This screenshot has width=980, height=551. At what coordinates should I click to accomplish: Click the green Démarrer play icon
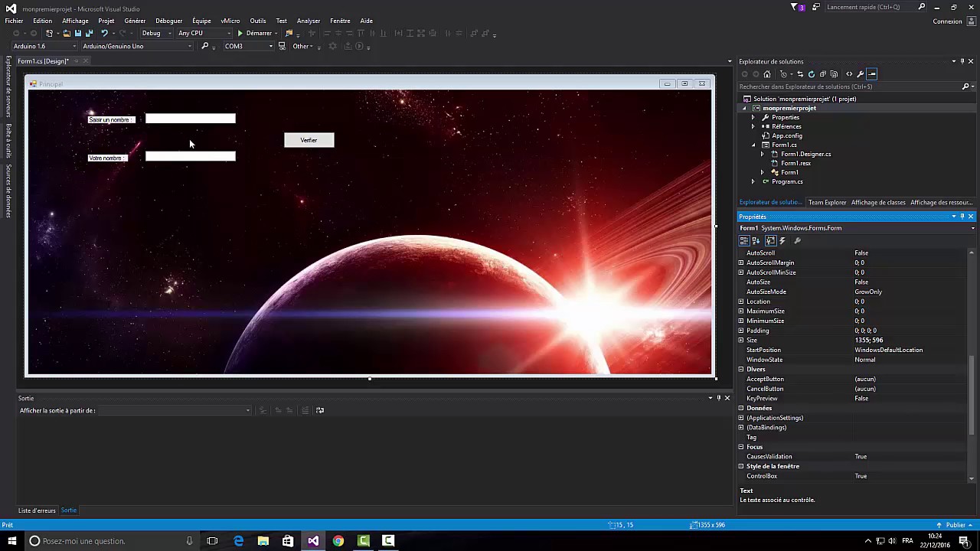point(240,34)
